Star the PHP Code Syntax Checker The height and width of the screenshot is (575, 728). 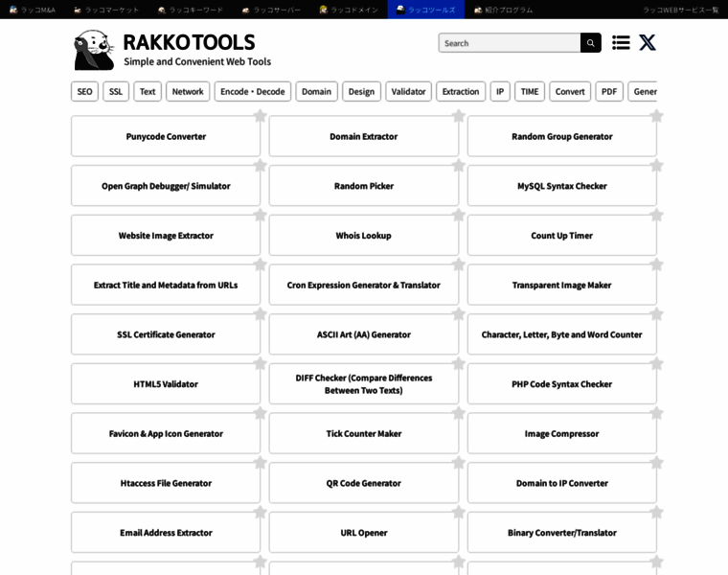coord(656,363)
